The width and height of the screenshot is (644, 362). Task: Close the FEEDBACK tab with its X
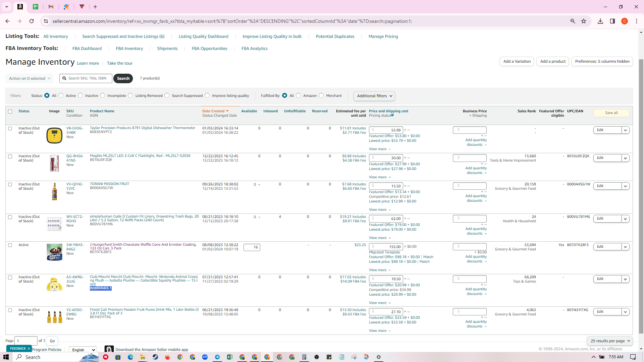pos(29,349)
